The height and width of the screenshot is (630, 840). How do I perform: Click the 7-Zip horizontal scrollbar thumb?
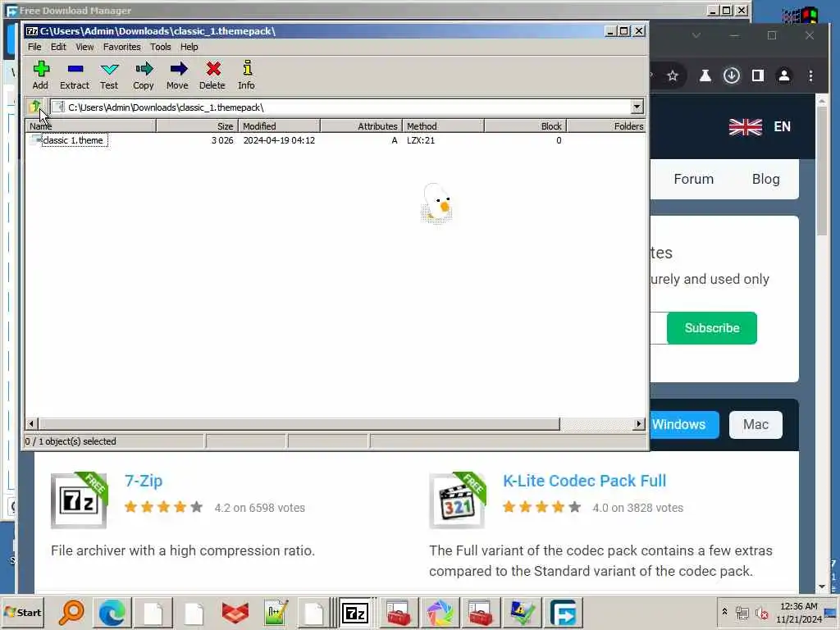[299, 424]
